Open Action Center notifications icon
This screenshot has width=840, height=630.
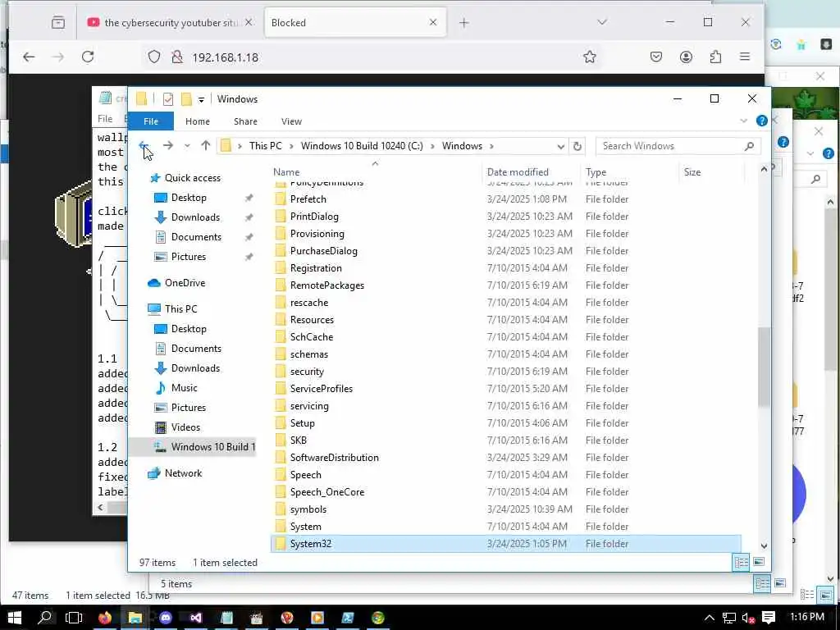(x=768, y=618)
